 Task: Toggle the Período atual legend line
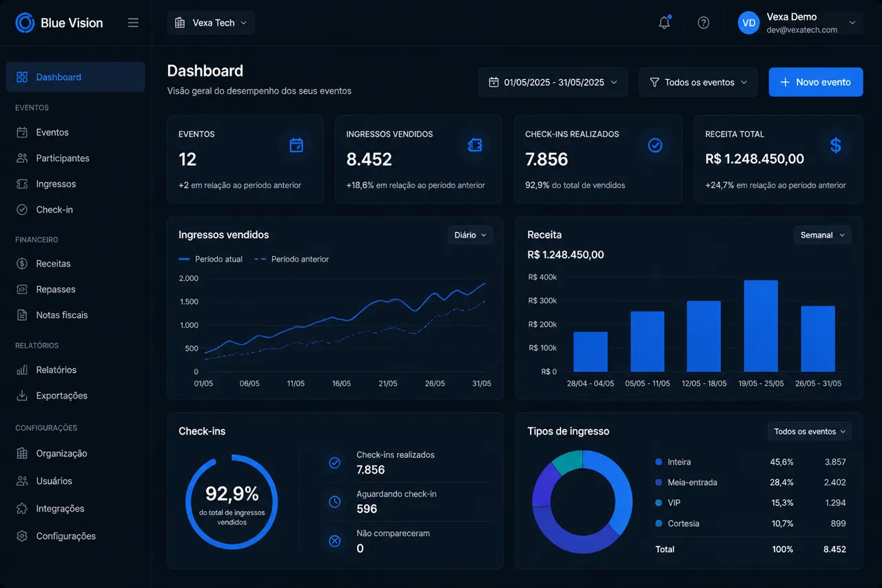point(211,260)
